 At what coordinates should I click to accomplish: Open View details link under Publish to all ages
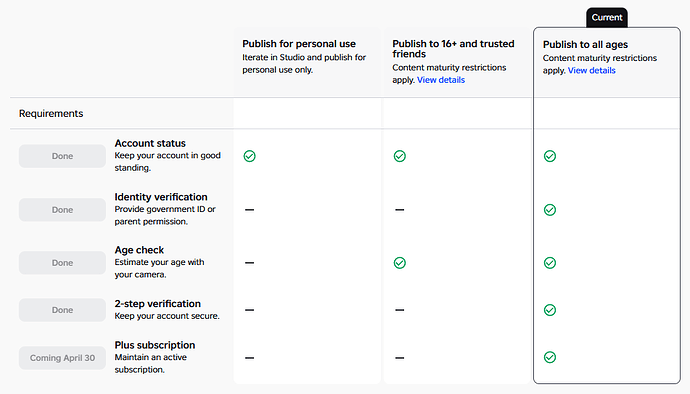point(591,70)
